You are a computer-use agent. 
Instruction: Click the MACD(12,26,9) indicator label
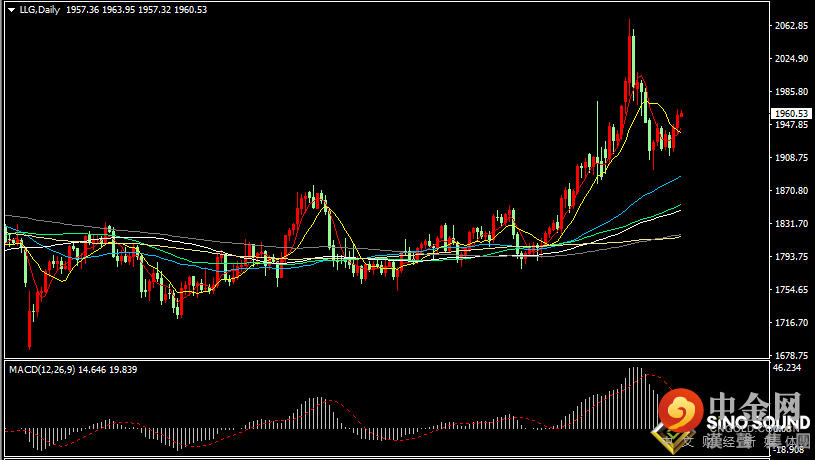pyautogui.click(x=42, y=370)
